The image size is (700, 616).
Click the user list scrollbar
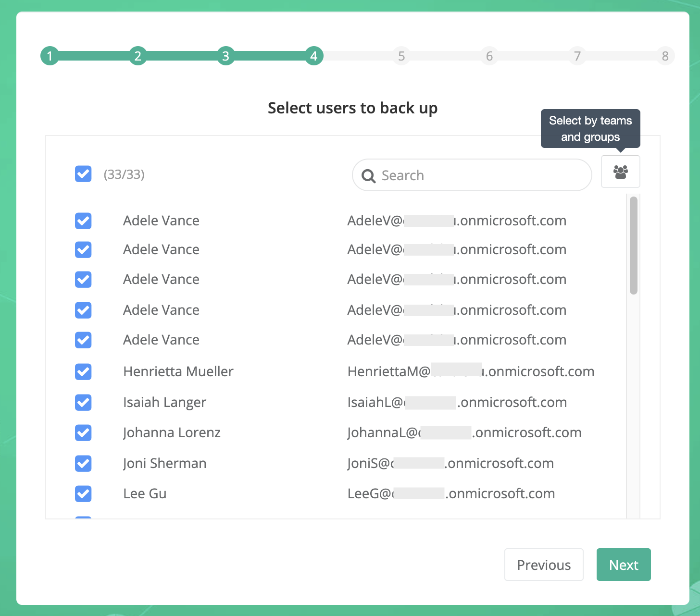(x=634, y=245)
